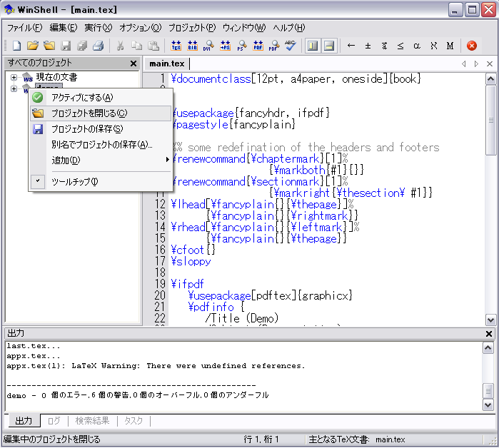Open the Greek alpha symbol palette
This screenshot has height=448, width=499.
[417, 46]
